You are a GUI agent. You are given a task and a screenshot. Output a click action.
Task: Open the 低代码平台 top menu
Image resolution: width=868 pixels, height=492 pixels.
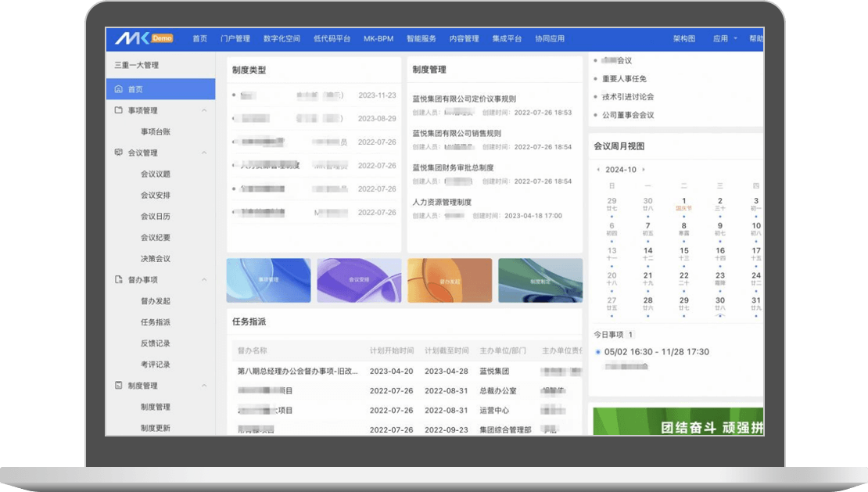point(332,38)
